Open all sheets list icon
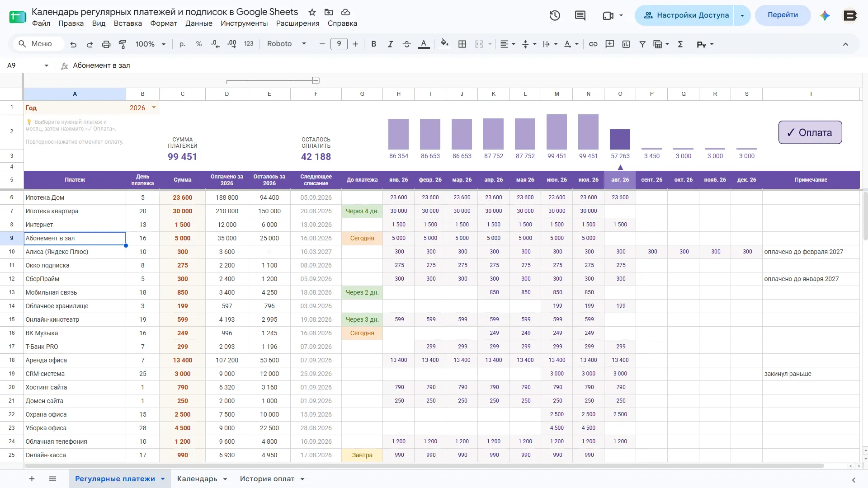The height and width of the screenshot is (488, 868). [x=52, y=479]
